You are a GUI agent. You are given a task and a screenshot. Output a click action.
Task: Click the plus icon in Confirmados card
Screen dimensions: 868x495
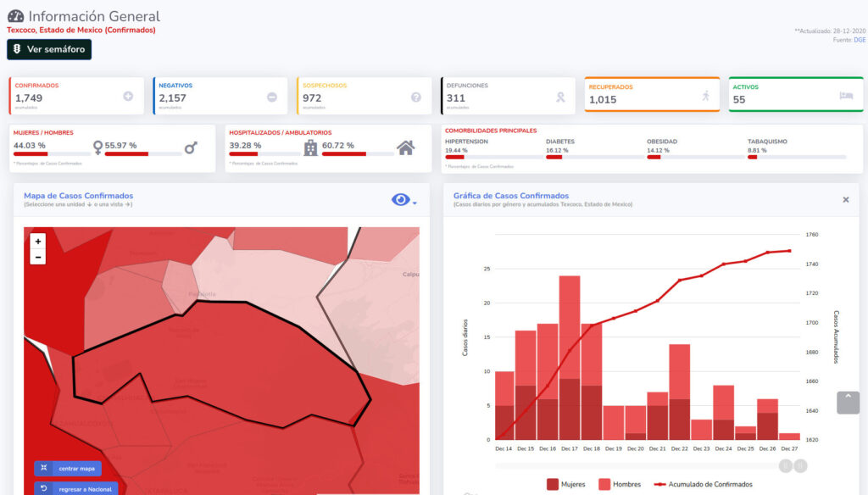click(x=128, y=97)
